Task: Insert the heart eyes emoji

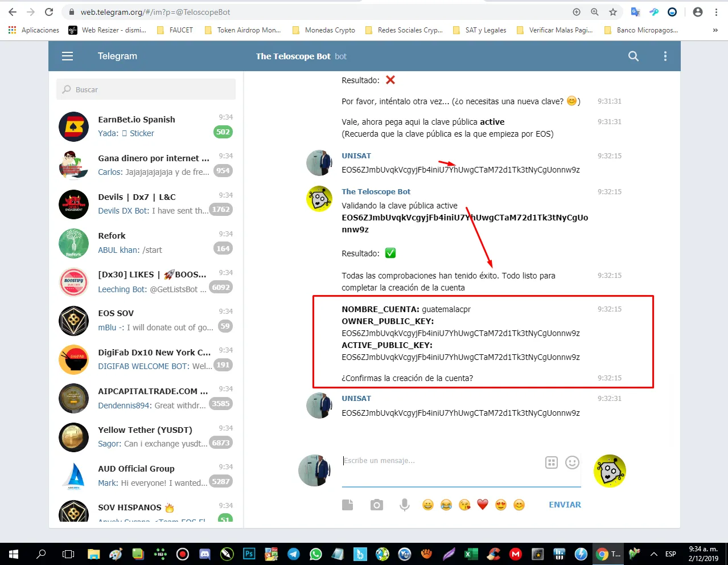Action: click(501, 505)
